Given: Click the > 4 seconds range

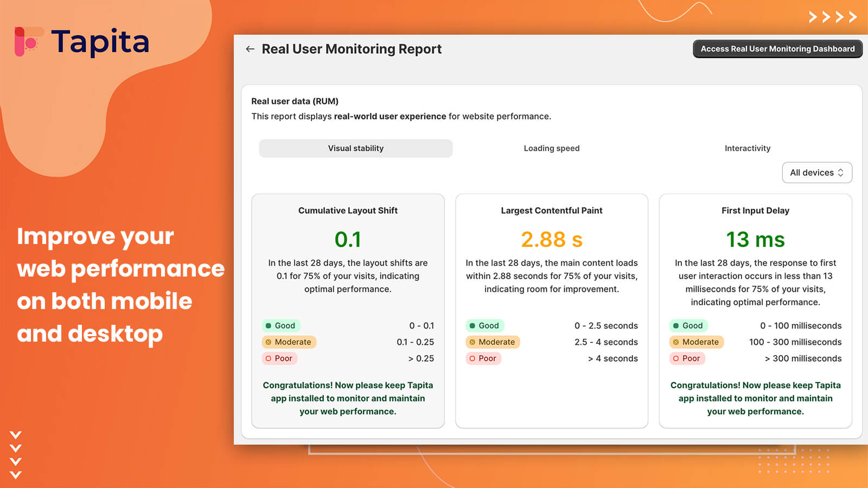Looking at the screenshot, I should point(613,358).
